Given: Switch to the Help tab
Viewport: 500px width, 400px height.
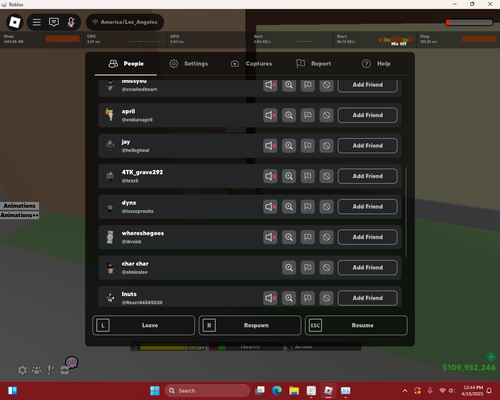Looking at the screenshot, I should (x=376, y=64).
